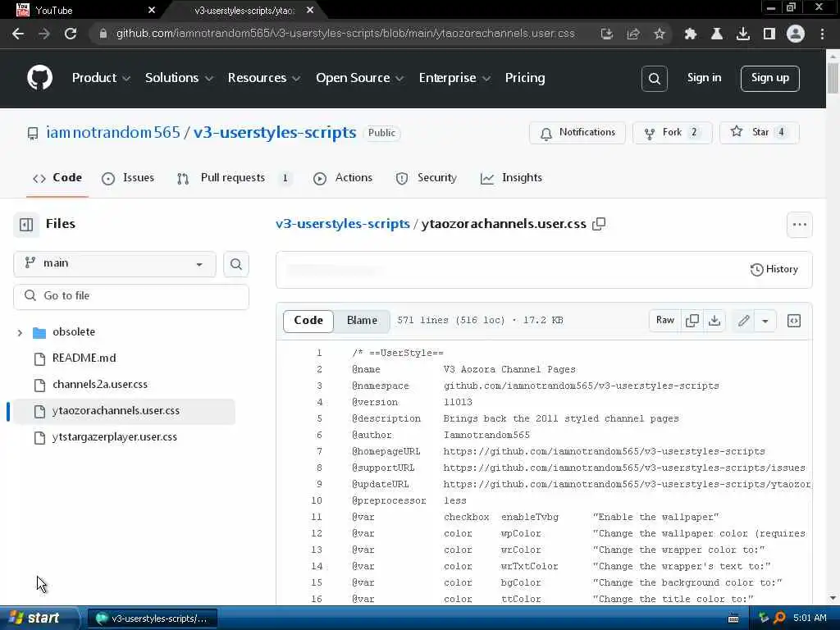Open the browser downloads icon
Screen dimensions: 840x630
click(742, 34)
